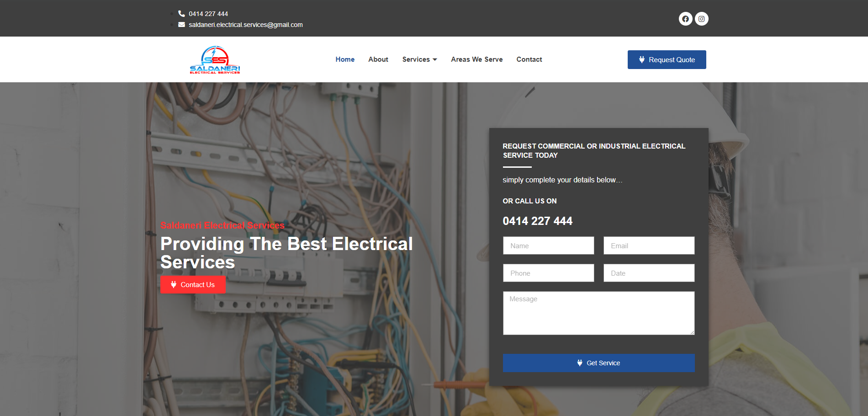Go to the Home menu item
The width and height of the screenshot is (868, 416).
coord(345,59)
